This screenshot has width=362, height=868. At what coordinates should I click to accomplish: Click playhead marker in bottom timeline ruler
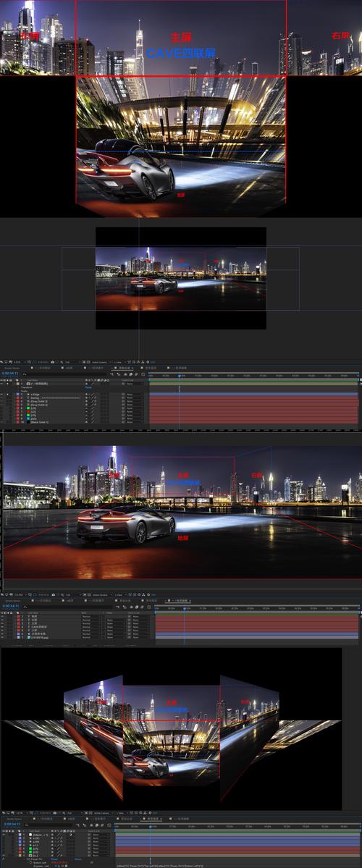coord(150,827)
